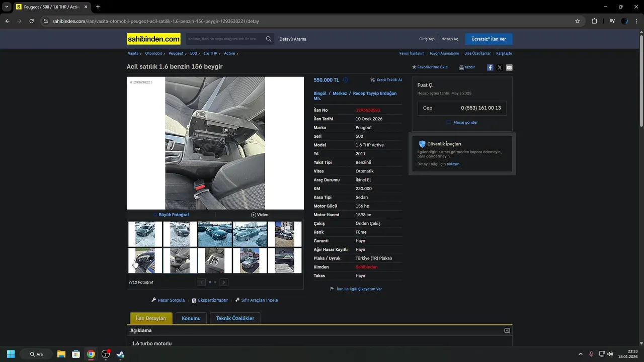Click the 1.6 THP breadcrumb
Image resolution: width=644 pixels, height=362 pixels.
pos(210,53)
